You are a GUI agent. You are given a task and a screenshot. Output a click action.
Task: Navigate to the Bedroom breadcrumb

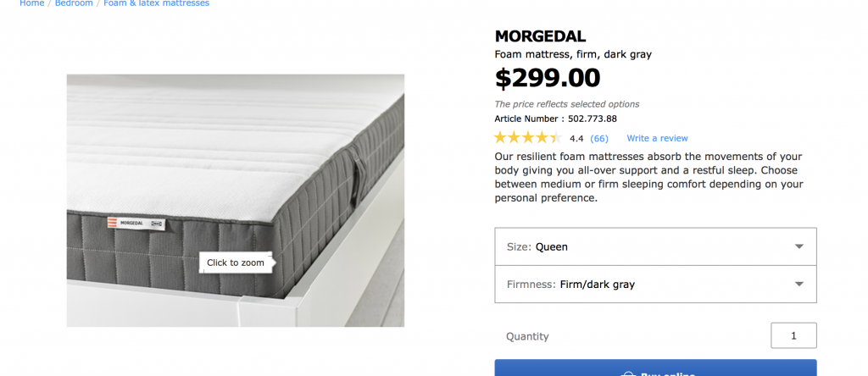(x=74, y=3)
